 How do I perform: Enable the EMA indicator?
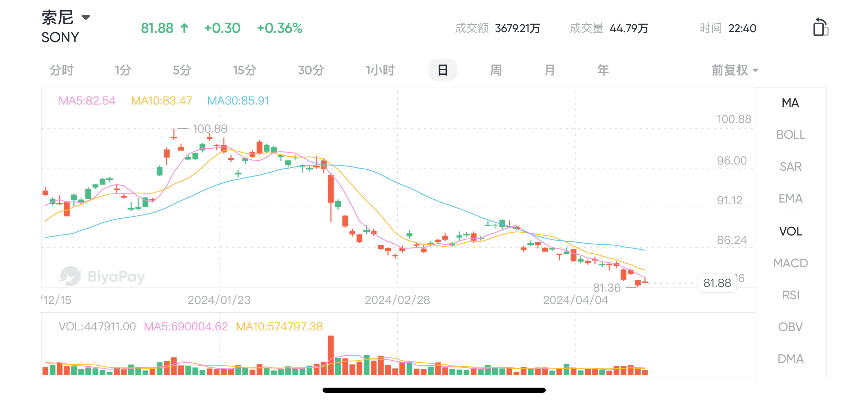click(x=791, y=198)
